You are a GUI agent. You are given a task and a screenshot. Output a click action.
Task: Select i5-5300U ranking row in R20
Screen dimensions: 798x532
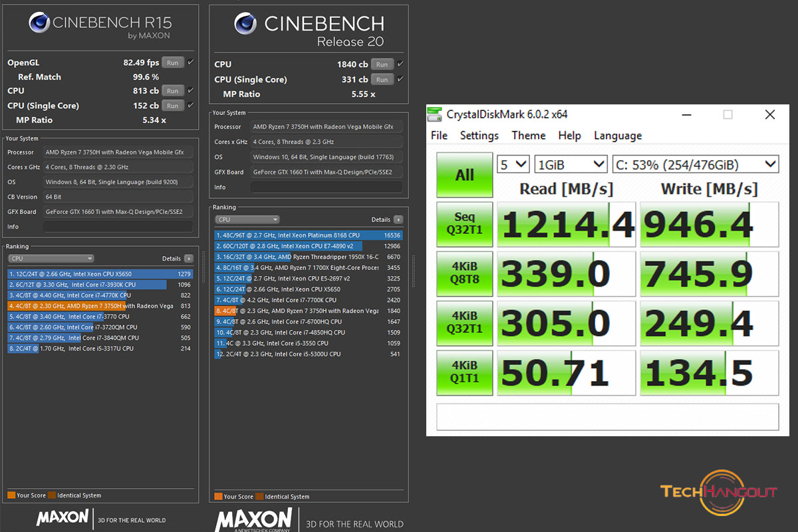[309, 354]
